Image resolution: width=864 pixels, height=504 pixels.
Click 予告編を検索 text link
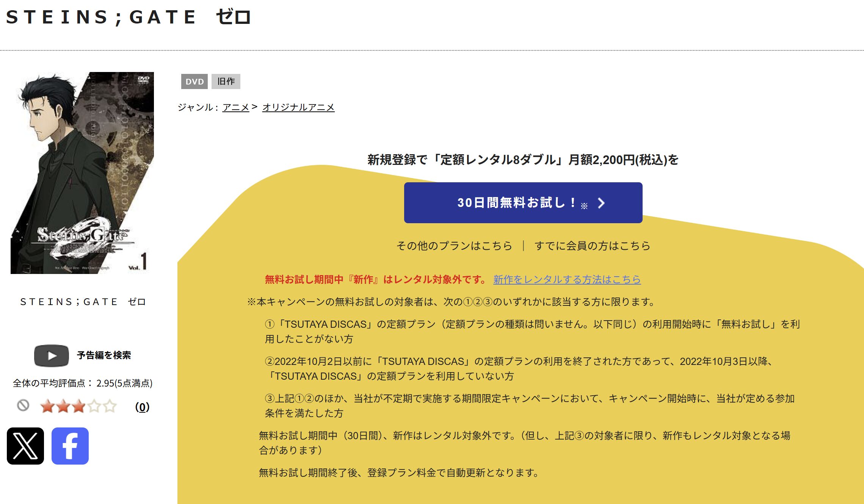pos(104,355)
